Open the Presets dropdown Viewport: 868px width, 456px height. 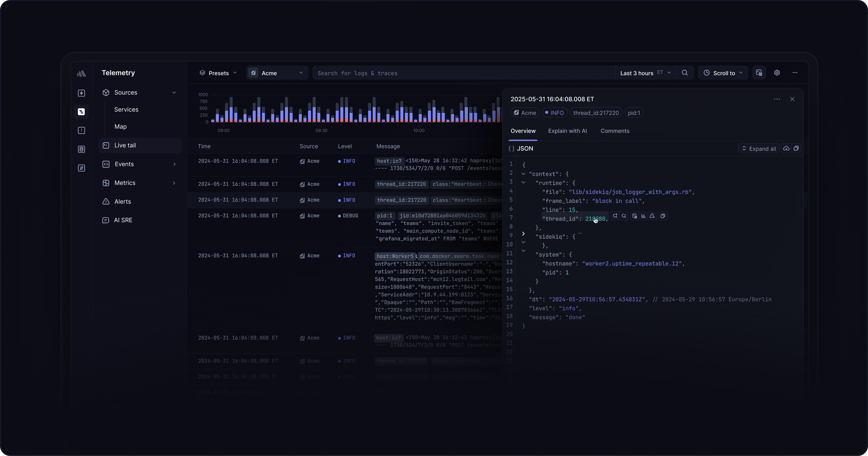218,73
